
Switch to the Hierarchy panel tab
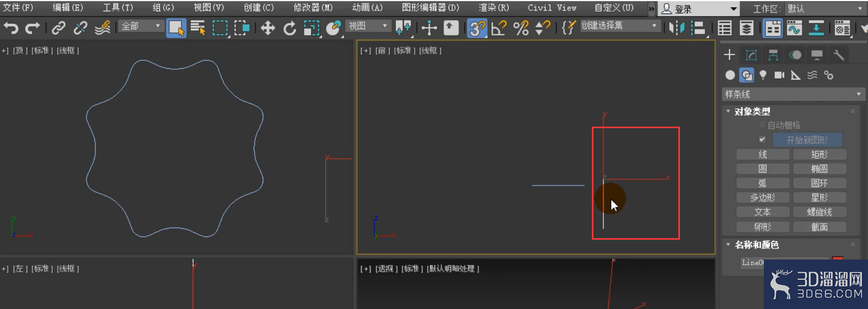pos(773,55)
